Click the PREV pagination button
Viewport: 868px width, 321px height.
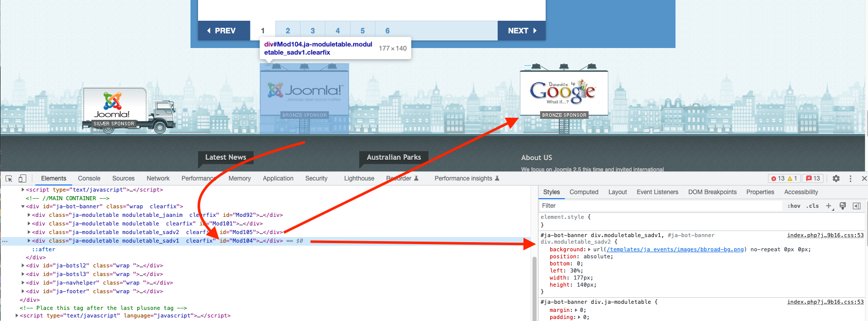coord(224,31)
